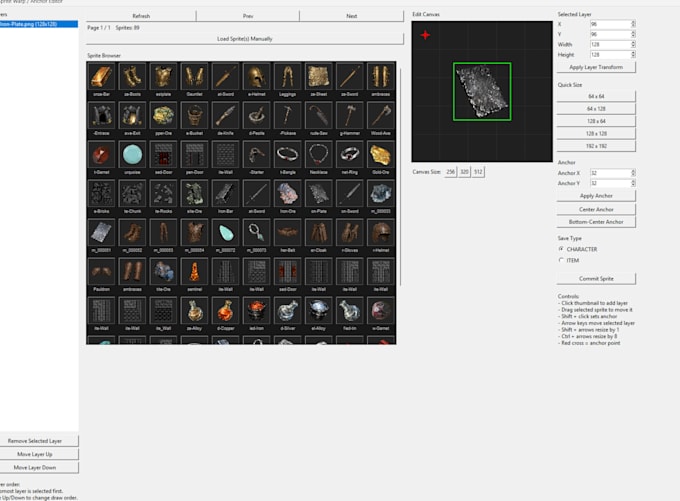
Task: Select Iron-Plate.png layer in list
Action: click(39, 24)
